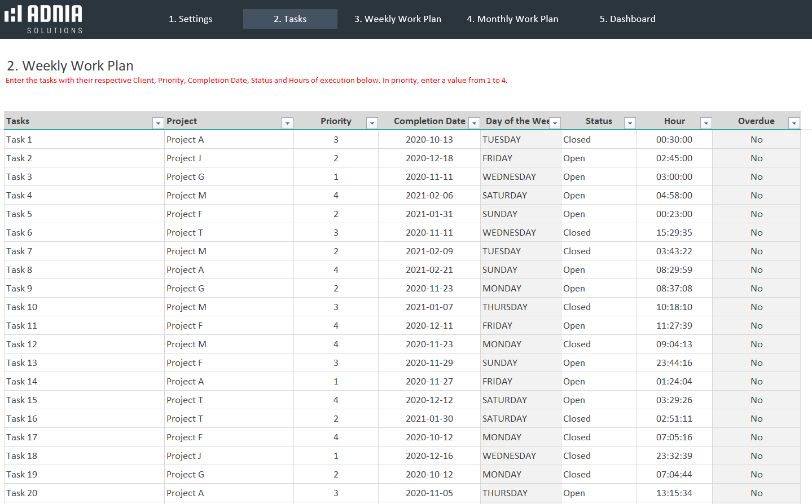Open the Tasks column filter dropdown
Image resolution: width=812 pixels, height=504 pixels.
point(158,123)
